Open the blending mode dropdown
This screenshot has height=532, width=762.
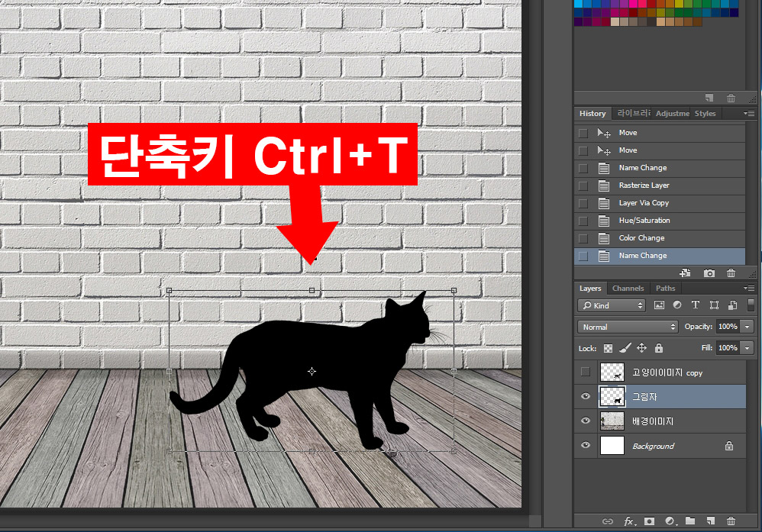click(626, 326)
